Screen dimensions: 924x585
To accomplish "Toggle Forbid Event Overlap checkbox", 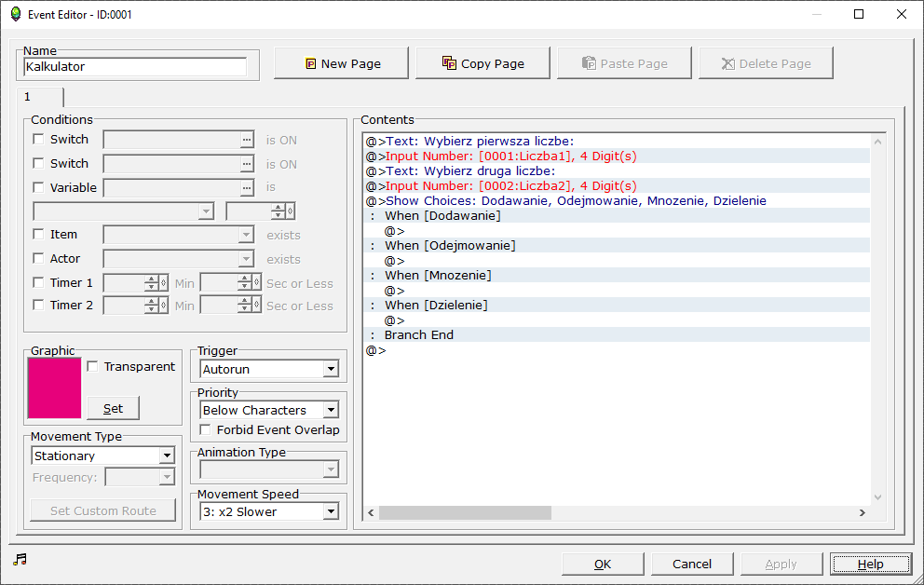I will (205, 429).
